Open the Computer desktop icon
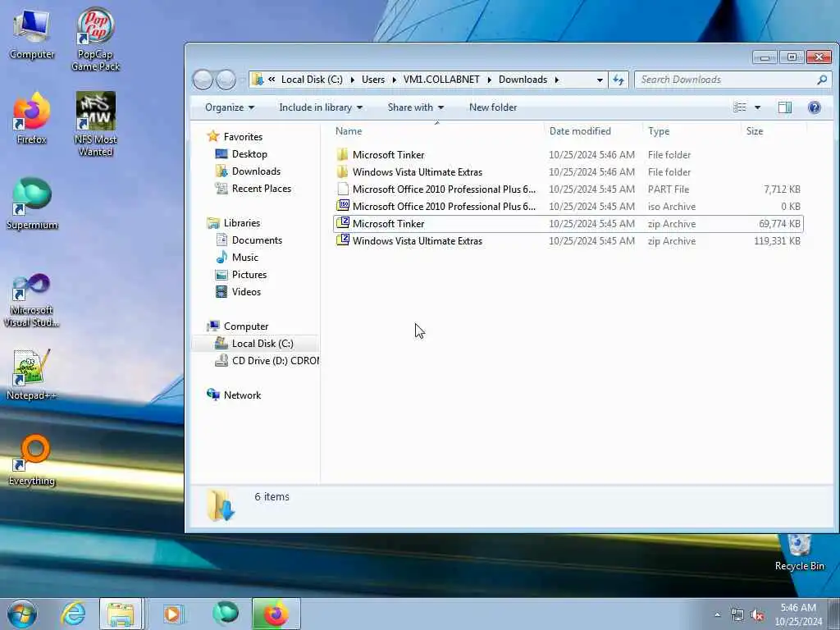The height and width of the screenshot is (630, 840). (x=32, y=35)
